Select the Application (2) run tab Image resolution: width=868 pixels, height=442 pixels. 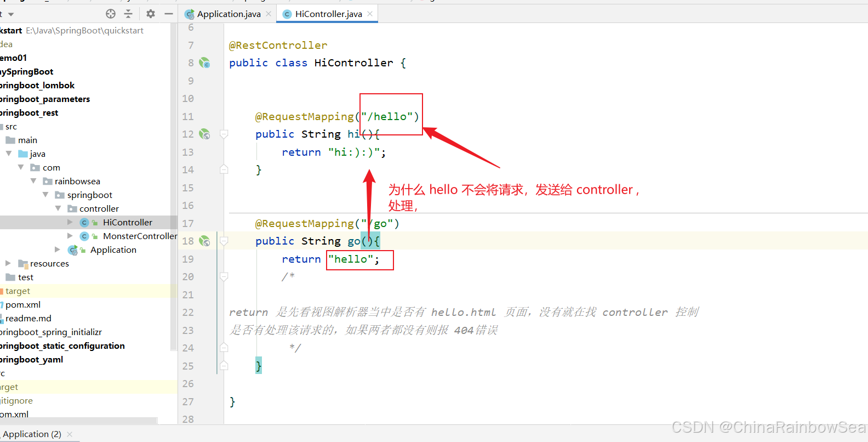click(32, 434)
